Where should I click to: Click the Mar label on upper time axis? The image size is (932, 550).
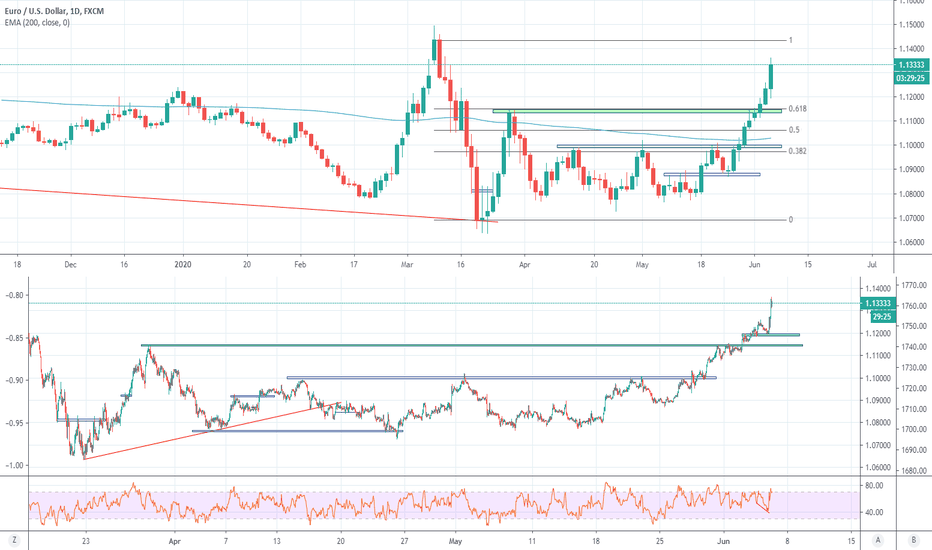407,265
